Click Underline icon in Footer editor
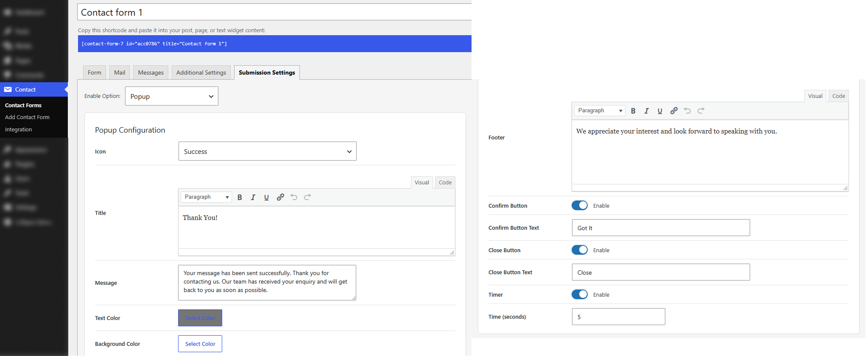This screenshot has width=868, height=356. [660, 111]
